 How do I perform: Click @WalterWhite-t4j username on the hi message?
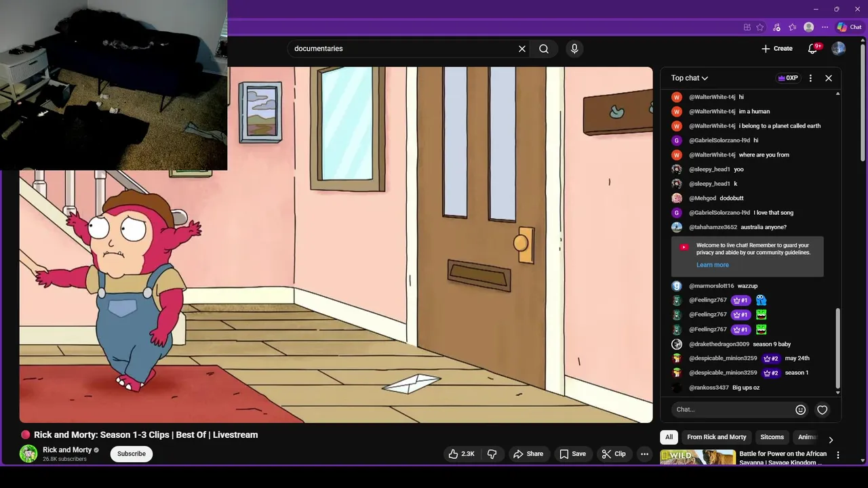pos(712,97)
